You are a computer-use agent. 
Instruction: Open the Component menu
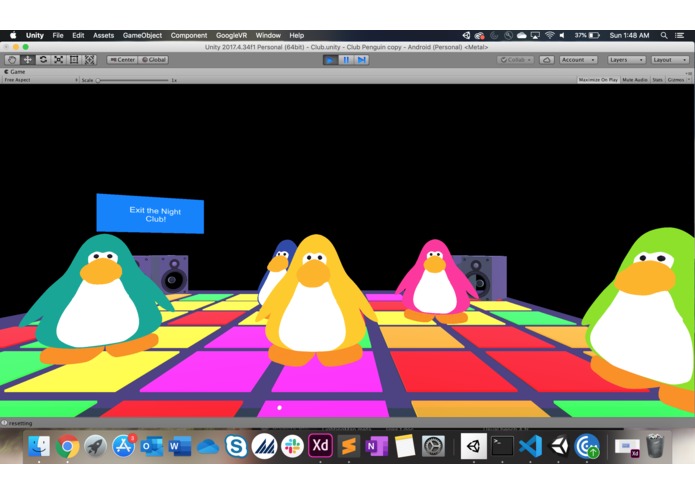pos(189,35)
